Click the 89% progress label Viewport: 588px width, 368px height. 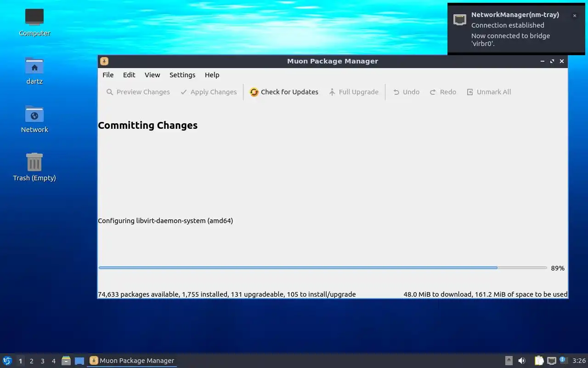558,268
